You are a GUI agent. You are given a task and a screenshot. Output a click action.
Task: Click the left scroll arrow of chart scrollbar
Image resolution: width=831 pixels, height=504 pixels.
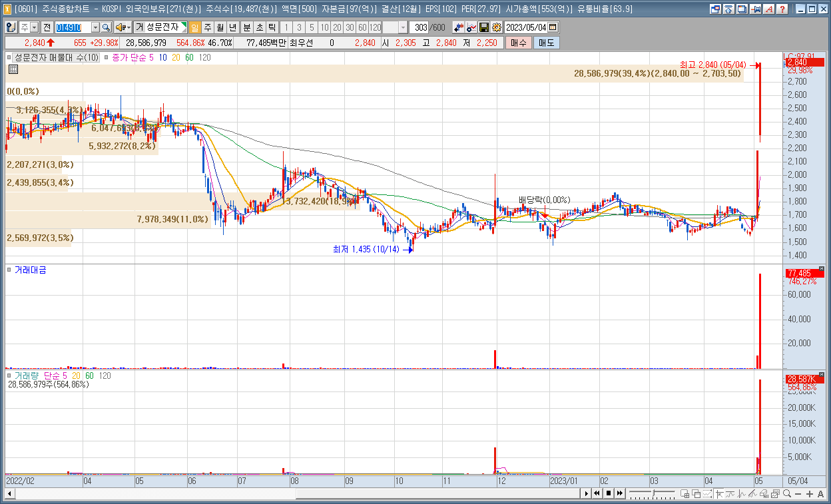click(9, 493)
